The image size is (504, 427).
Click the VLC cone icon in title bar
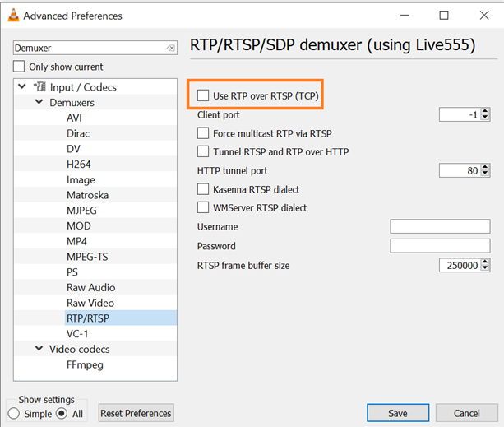click(11, 15)
